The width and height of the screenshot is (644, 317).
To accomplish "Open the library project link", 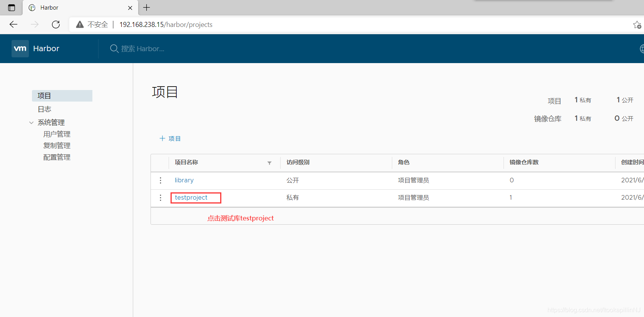I will point(184,180).
